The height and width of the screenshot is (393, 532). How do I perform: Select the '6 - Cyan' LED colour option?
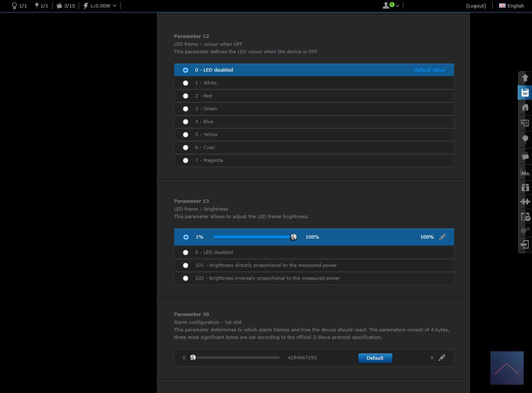click(186, 147)
